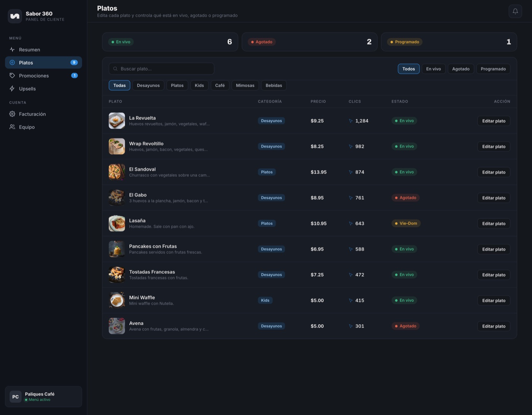Click the cursor icon next to 415 clicks
532x415 pixels.
[x=351, y=300]
